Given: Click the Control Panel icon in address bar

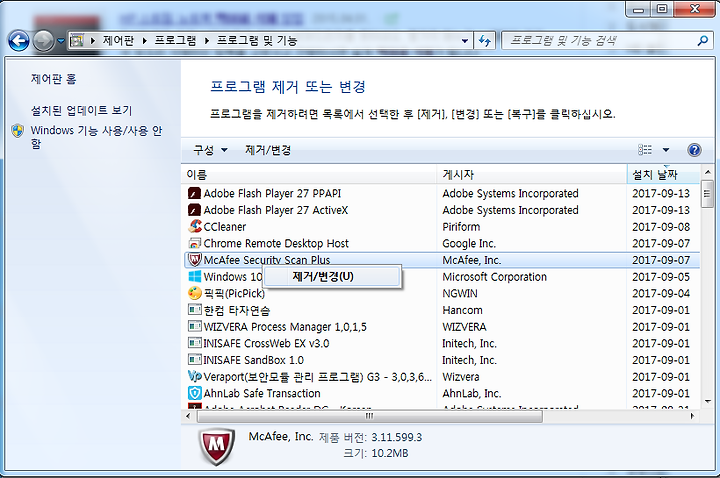Looking at the screenshot, I should (x=76, y=40).
